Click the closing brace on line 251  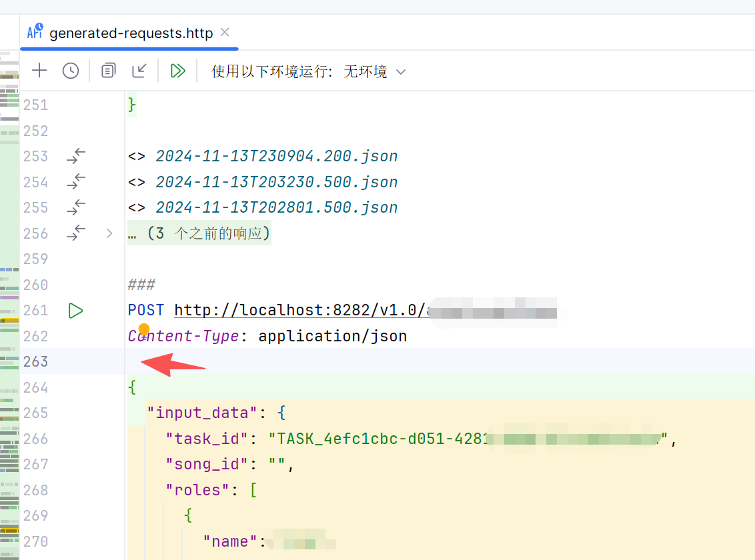click(x=132, y=105)
